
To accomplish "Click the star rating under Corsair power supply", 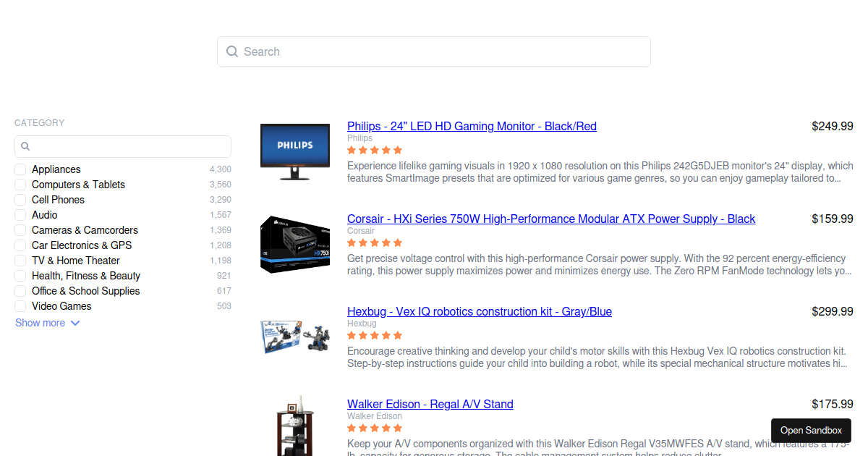I will [x=374, y=242].
